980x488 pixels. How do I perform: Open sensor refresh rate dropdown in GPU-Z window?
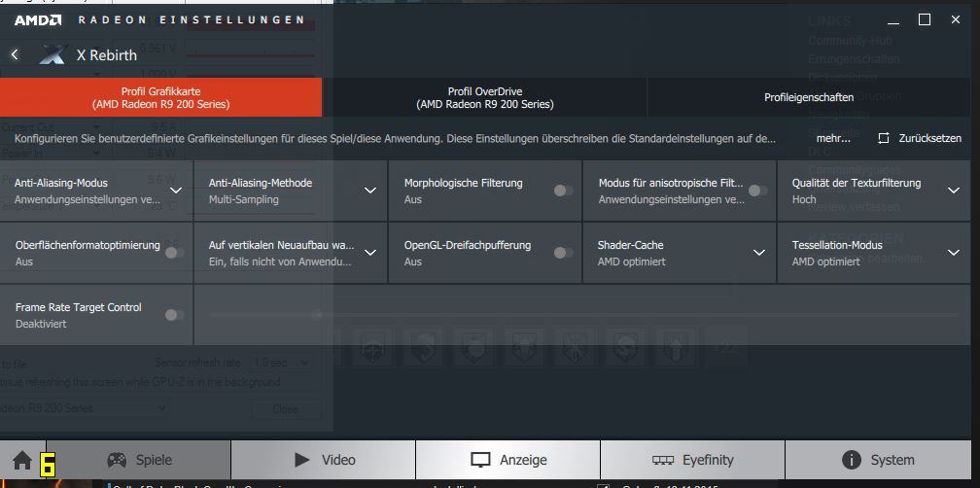click(x=279, y=363)
